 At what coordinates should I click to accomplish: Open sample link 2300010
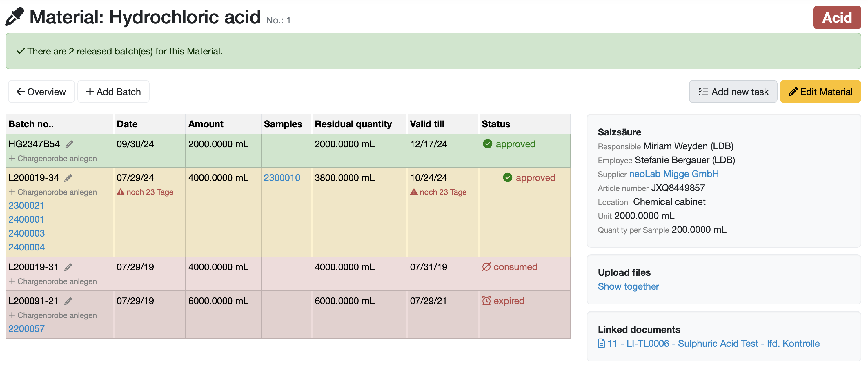pyautogui.click(x=282, y=178)
